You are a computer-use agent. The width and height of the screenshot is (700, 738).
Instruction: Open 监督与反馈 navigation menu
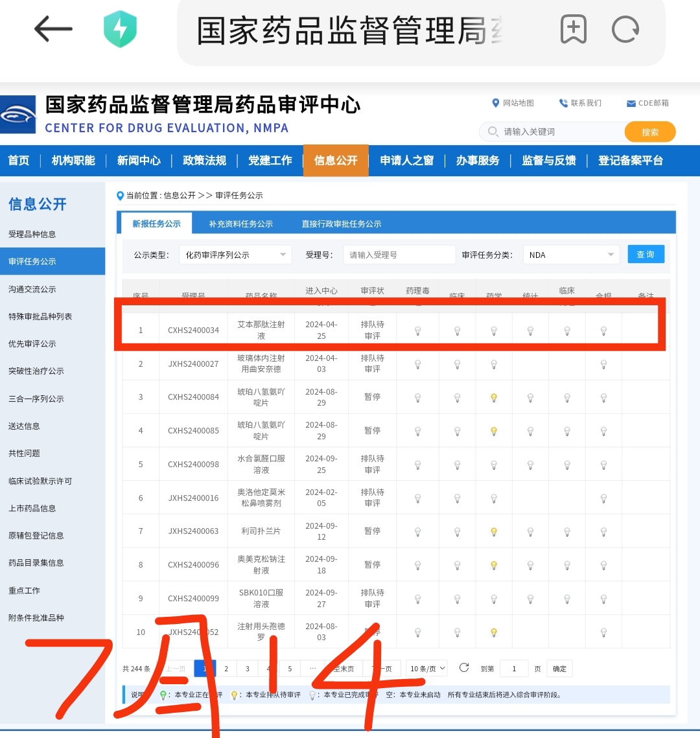tap(549, 161)
